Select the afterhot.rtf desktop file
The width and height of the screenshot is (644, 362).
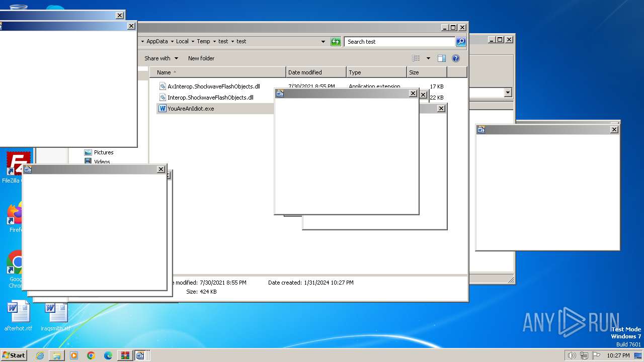coord(18,316)
